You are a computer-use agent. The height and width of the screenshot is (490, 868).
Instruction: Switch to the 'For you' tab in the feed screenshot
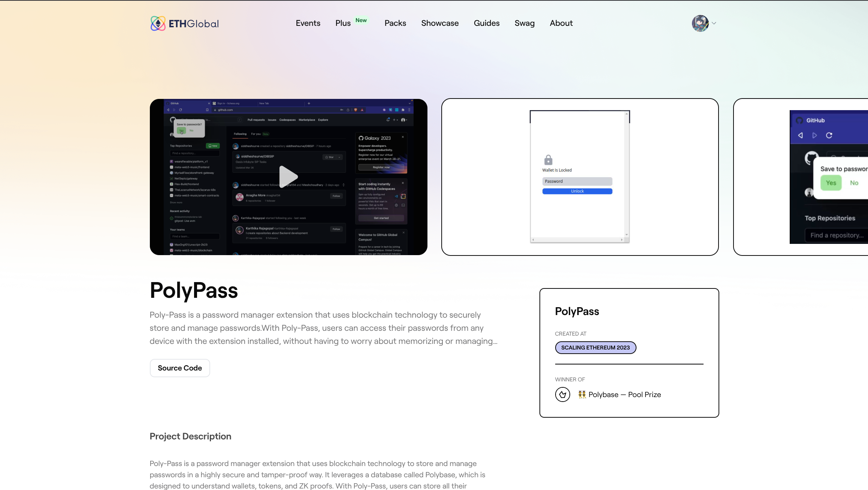(x=256, y=134)
